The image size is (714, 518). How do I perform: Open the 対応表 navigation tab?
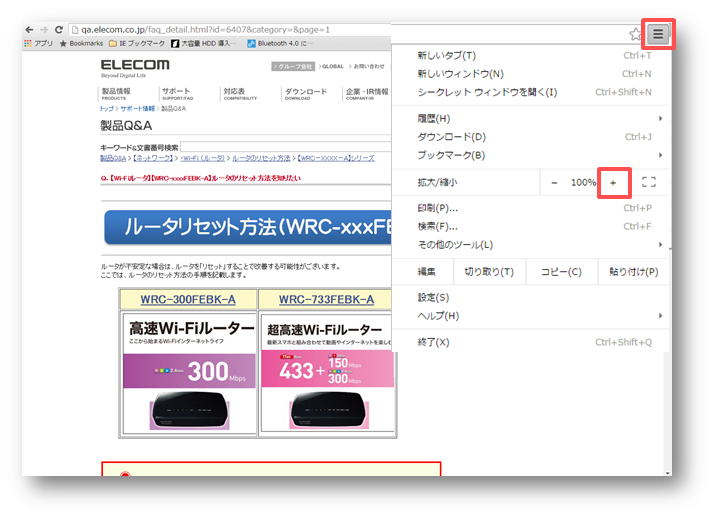pos(240,93)
